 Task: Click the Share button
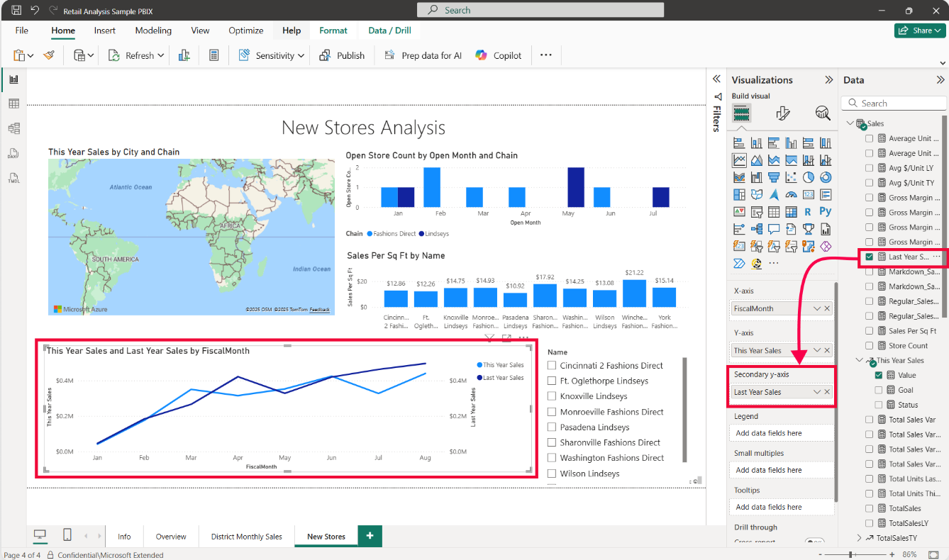pos(920,30)
